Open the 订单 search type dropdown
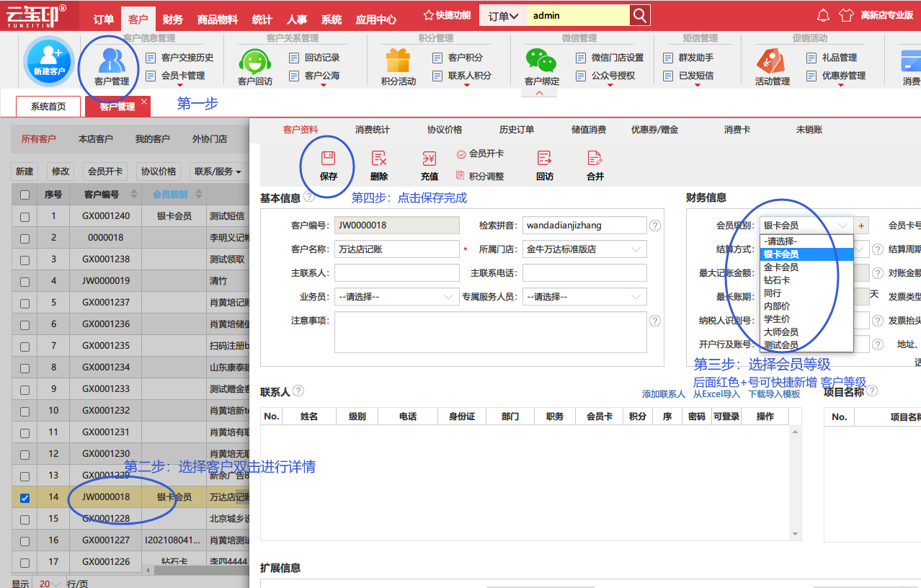This screenshot has width=921, height=588. pos(503,15)
